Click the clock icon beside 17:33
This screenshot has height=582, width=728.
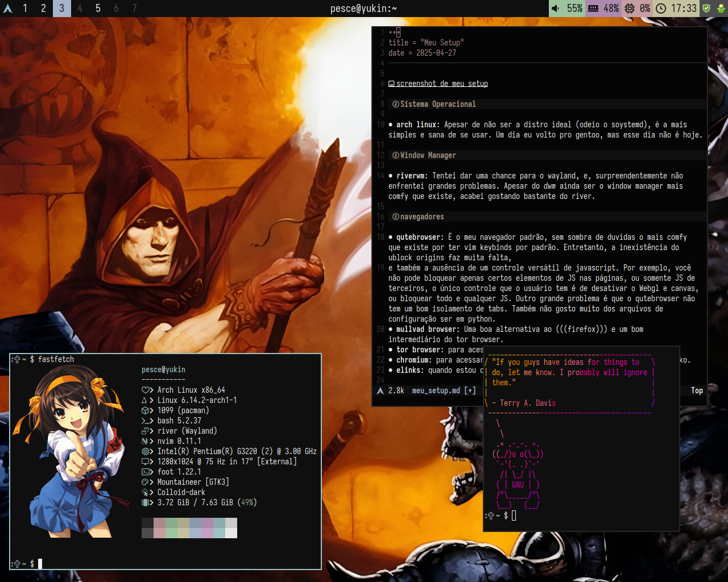(661, 9)
